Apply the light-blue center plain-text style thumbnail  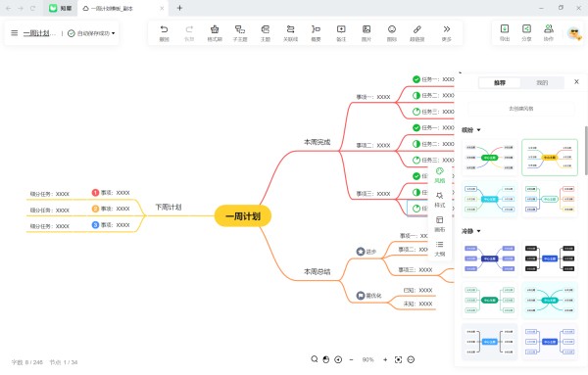click(x=489, y=342)
